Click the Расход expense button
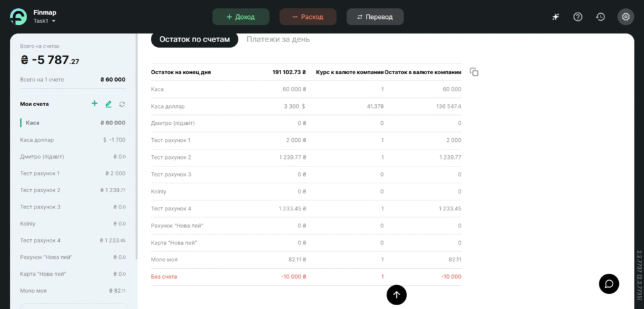This screenshot has width=644, height=309. [308, 17]
